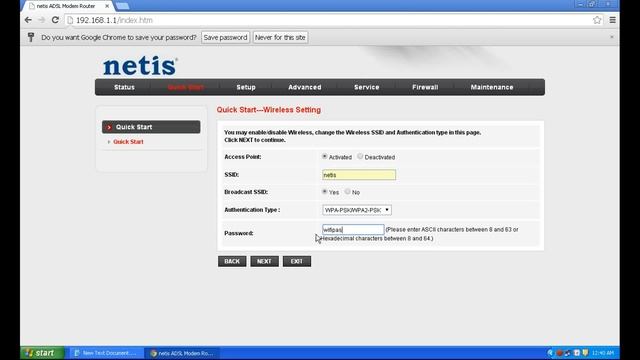Click into the SSID field

point(359,175)
